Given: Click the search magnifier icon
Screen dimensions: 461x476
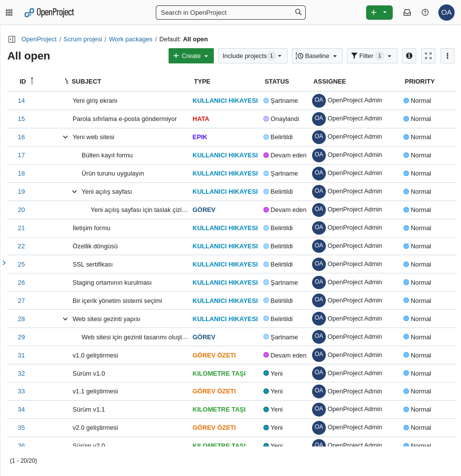Looking at the screenshot, I should click(x=298, y=12).
